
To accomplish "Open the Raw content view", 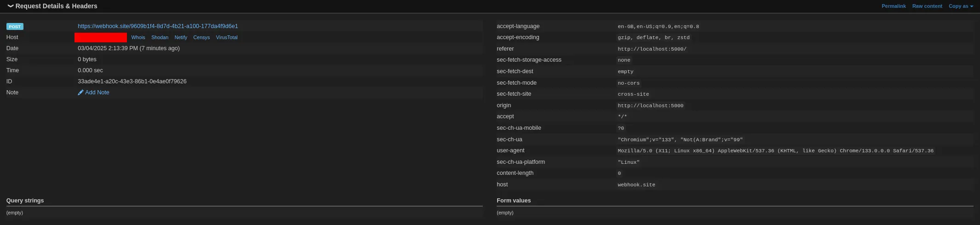I will 927,6.
